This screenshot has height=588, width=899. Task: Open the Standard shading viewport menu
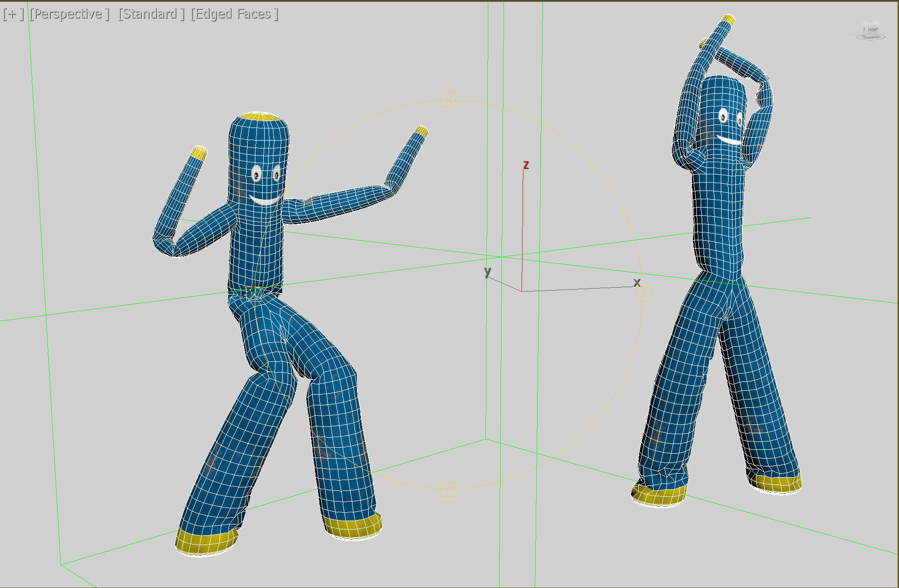[x=151, y=14]
